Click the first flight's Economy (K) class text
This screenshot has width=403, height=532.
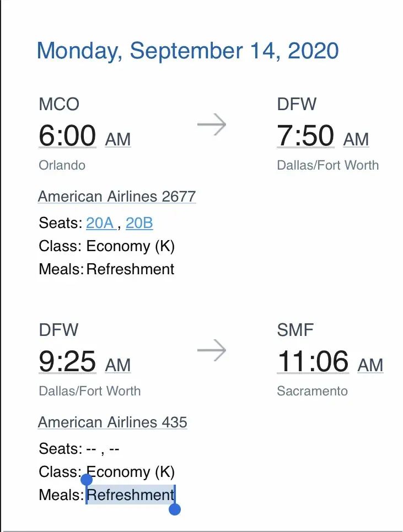130,246
